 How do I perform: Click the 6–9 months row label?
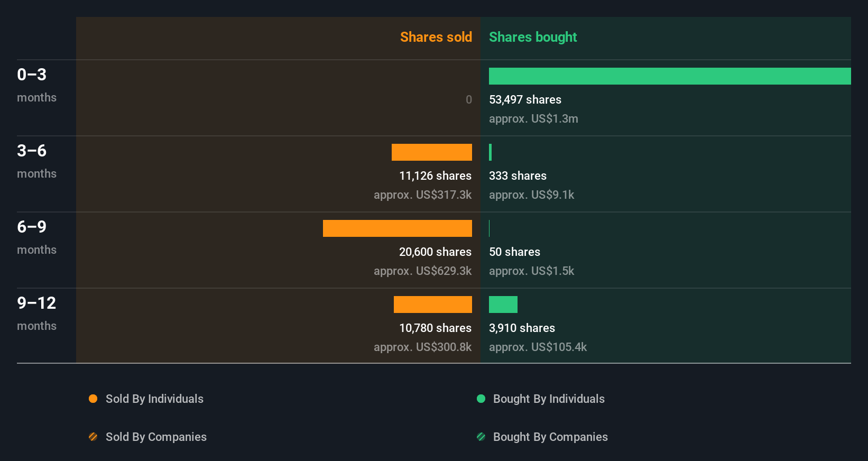point(36,237)
